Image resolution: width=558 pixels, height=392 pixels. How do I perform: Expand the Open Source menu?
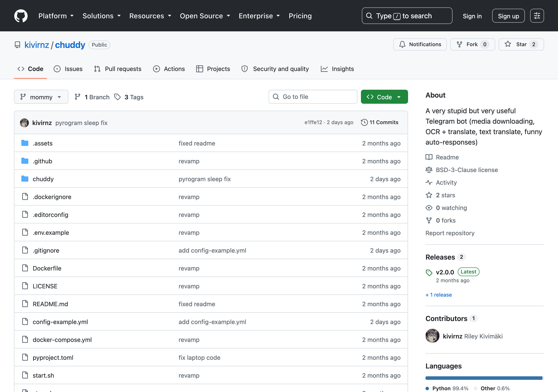[x=205, y=16]
